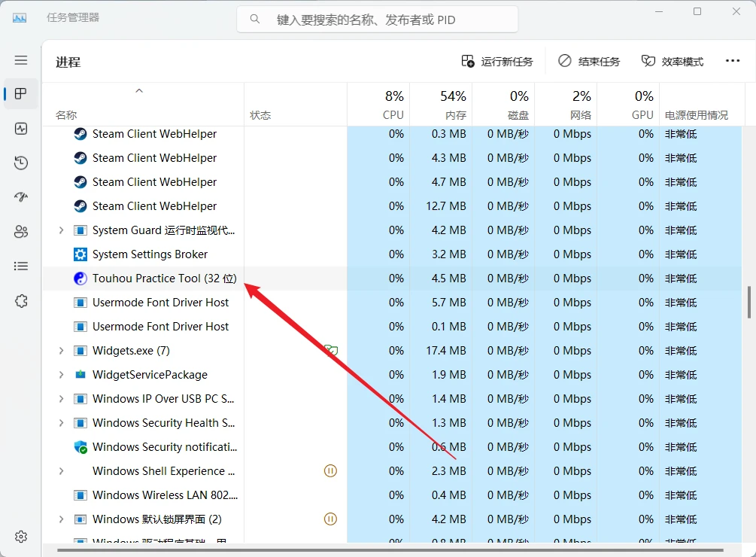756x557 pixels.
Task: Click the Steam icon of the 0.3 MB WebHelper
Action: tap(80, 133)
